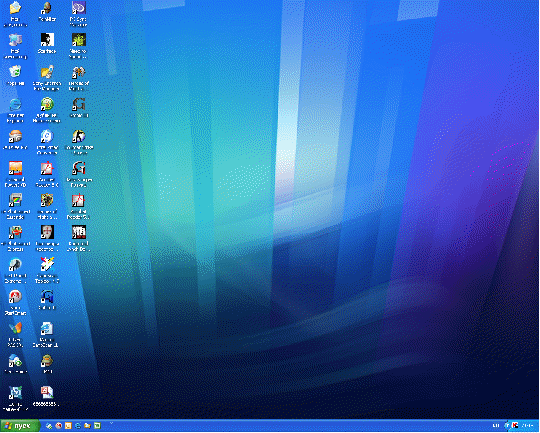Screen dimensions: 540x433
Task: Expand the Quick Launch chevron arrow
Action: pos(111,423)
